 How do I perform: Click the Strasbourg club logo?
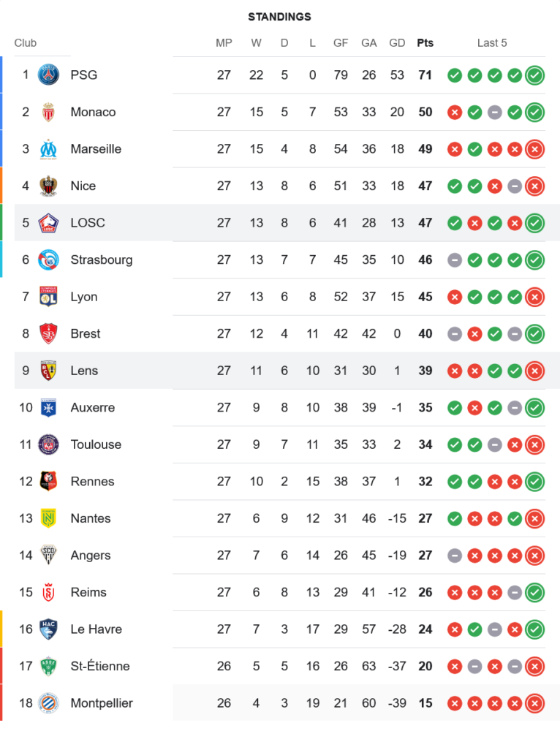(x=48, y=260)
